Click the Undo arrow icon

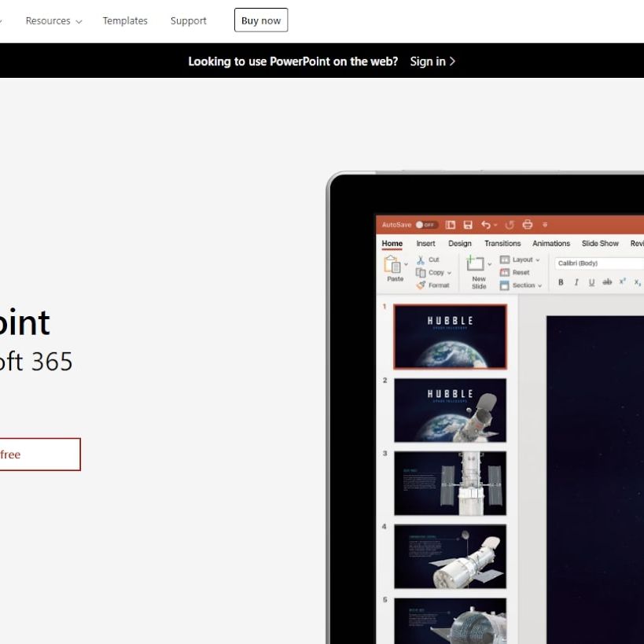click(485, 225)
